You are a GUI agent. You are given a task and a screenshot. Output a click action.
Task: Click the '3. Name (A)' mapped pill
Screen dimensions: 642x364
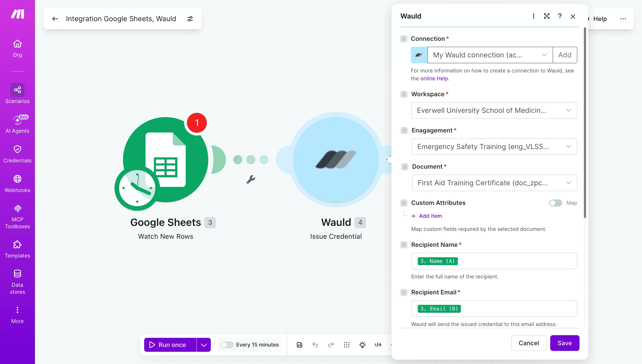coord(437,261)
